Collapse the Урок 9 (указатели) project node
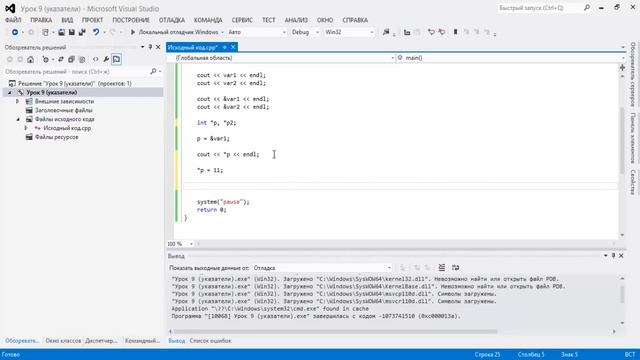The width and height of the screenshot is (640, 360). click(x=9, y=92)
